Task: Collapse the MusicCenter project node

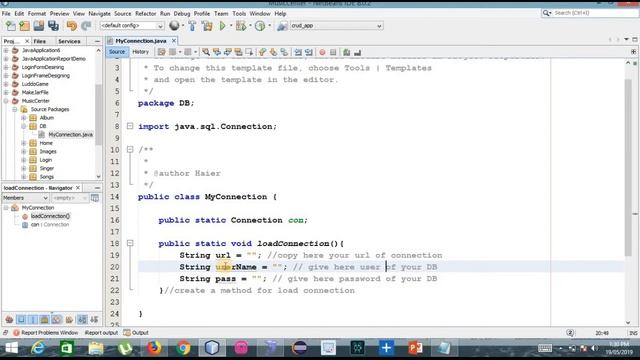Action: (x=6, y=101)
